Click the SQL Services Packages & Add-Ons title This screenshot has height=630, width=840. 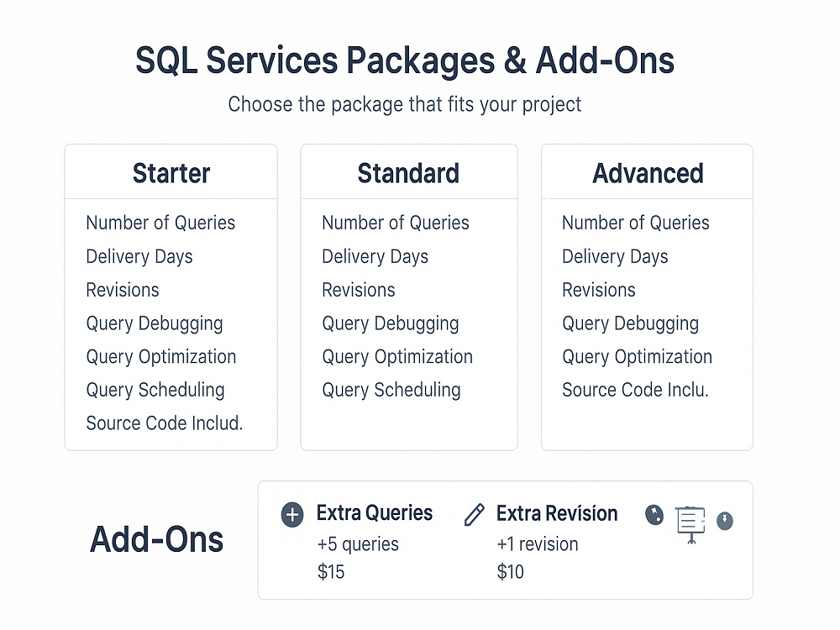405,60
